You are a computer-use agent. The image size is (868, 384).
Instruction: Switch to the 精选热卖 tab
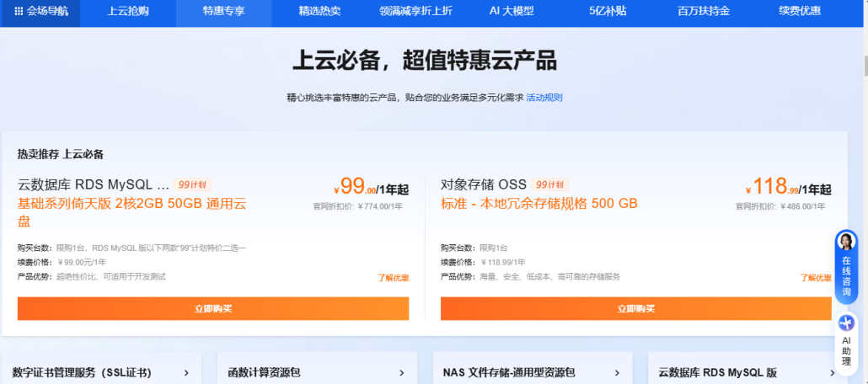click(x=319, y=11)
